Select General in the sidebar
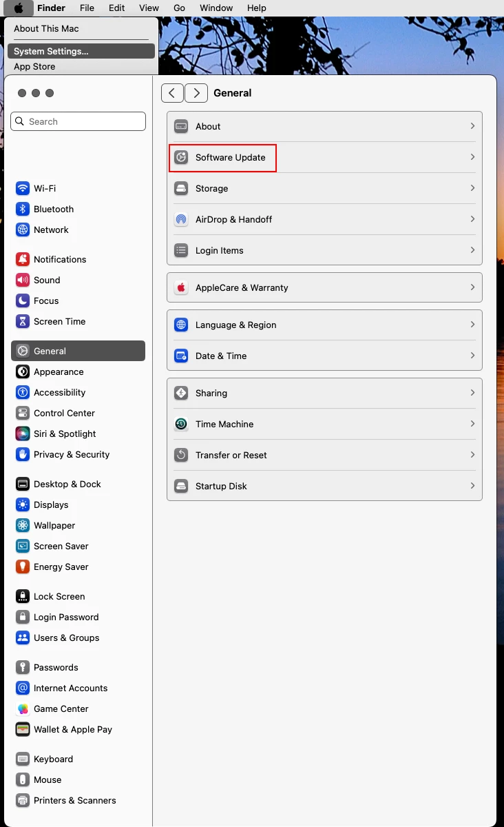The height and width of the screenshot is (827, 504). [x=78, y=351]
